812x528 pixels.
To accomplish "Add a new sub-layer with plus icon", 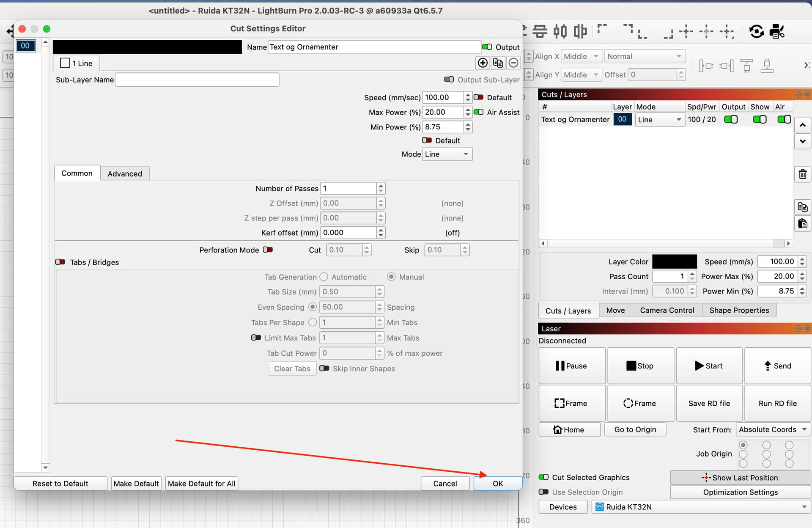I will coord(483,63).
